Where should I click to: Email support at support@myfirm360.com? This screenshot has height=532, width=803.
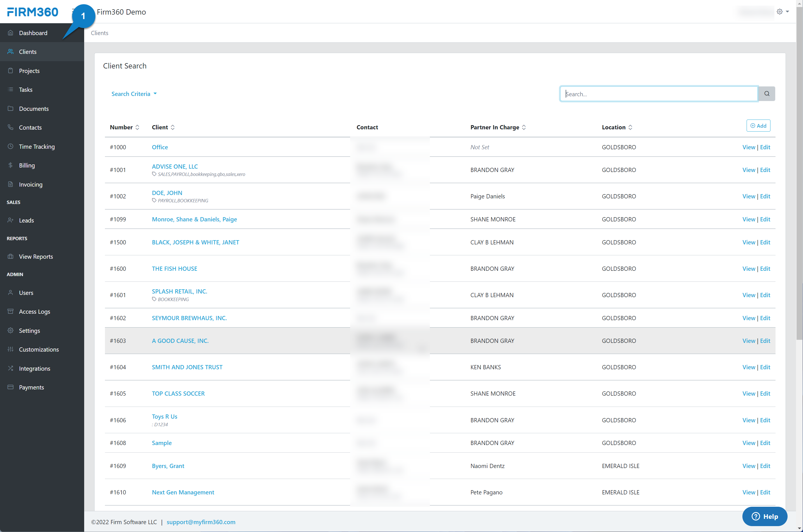[x=201, y=522]
